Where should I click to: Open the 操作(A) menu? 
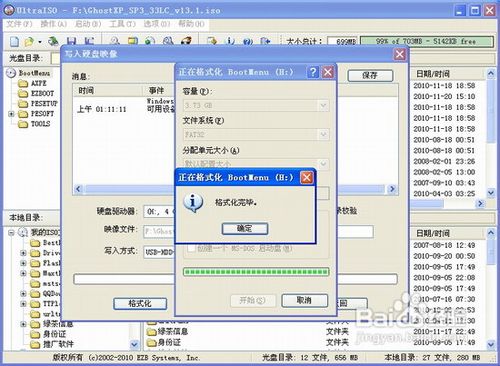coord(54,24)
